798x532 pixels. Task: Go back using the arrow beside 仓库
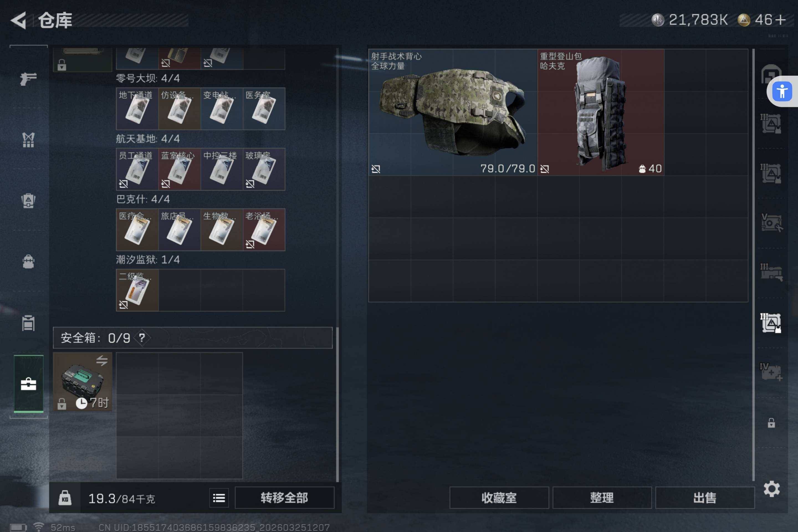(19, 20)
